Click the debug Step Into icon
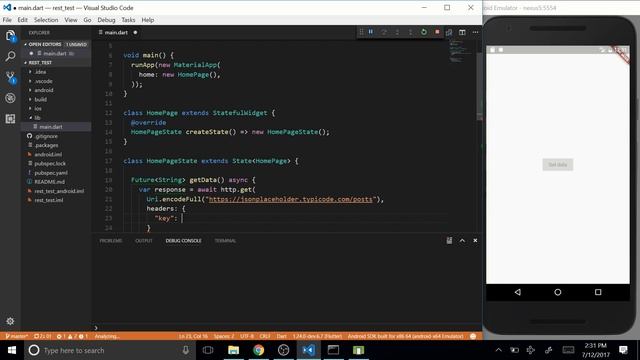 point(397,32)
